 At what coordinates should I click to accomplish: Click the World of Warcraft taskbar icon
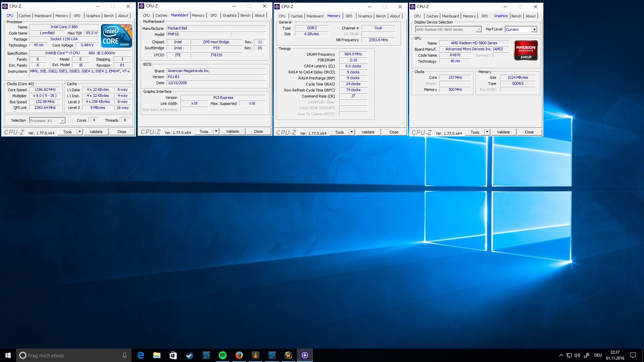(288, 355)
